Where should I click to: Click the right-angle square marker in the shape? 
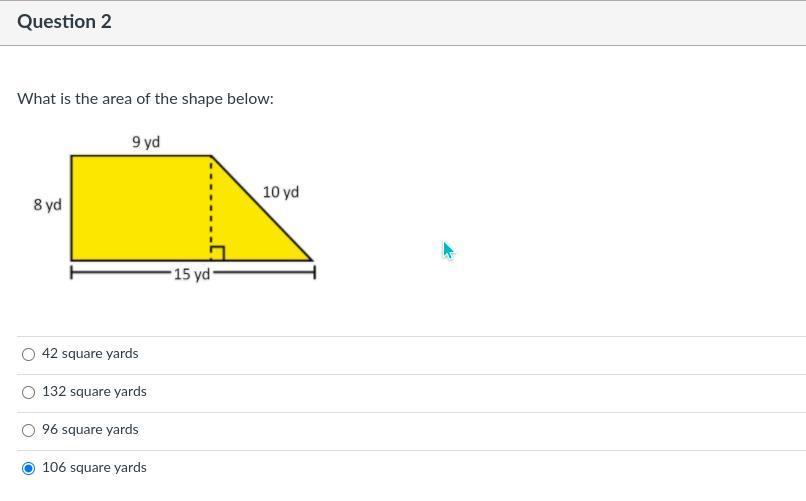[x=218, y=253]
